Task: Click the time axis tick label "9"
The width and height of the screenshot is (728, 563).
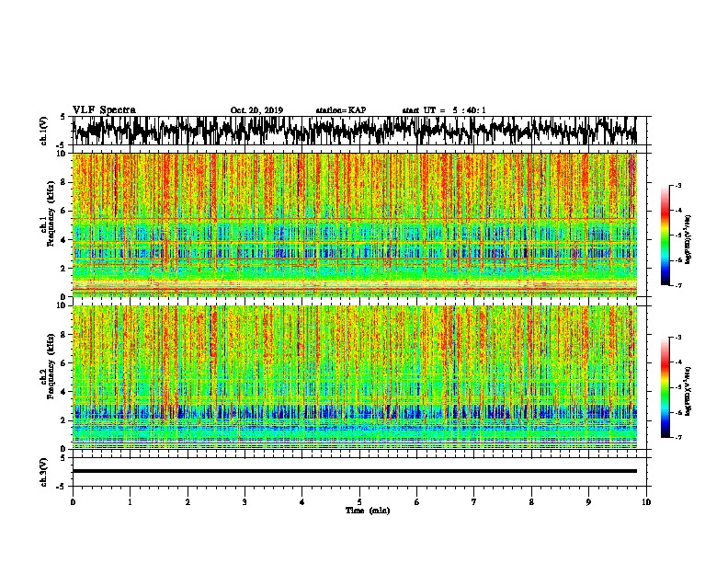Action: tap(588, 501)
